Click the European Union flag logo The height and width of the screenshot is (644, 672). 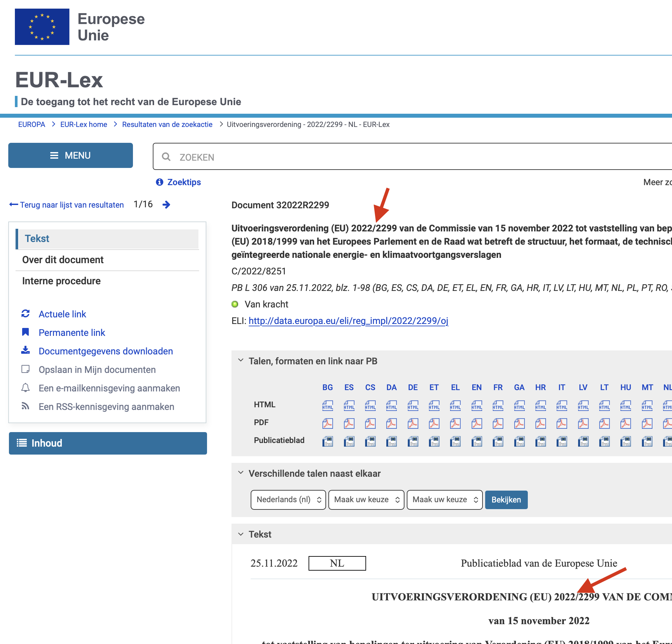pos(42,27)
